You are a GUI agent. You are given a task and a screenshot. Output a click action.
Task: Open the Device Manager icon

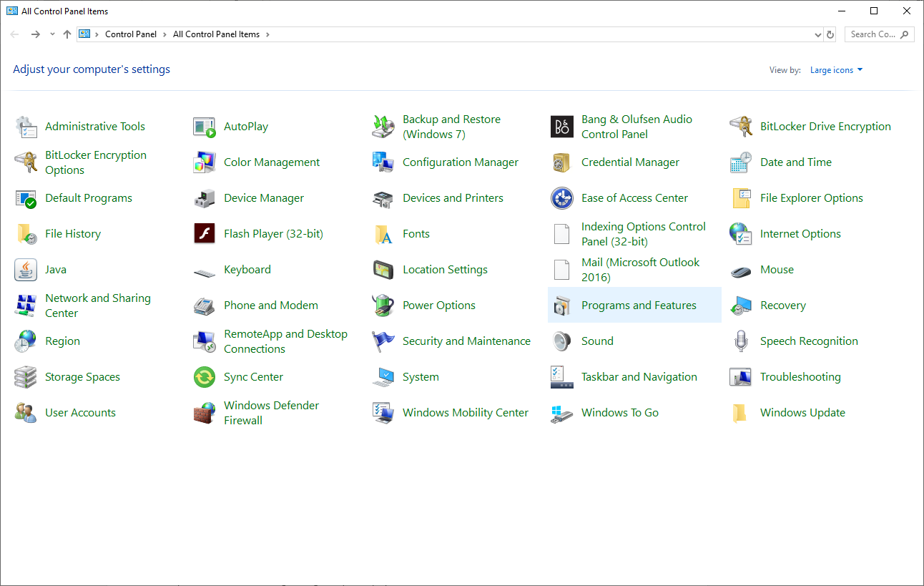point(205,198)
